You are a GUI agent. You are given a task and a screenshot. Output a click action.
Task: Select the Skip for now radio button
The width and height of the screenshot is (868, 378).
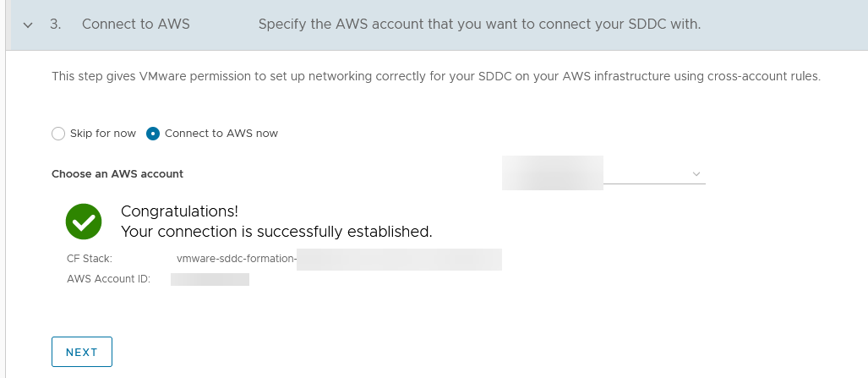pos(58,134)
